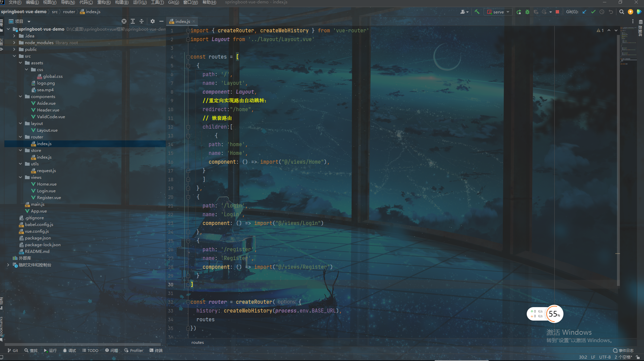Viewport: 644px width, 361px height.
Task: Open the 重构(R) menu
Action: (x=104, y=2)
